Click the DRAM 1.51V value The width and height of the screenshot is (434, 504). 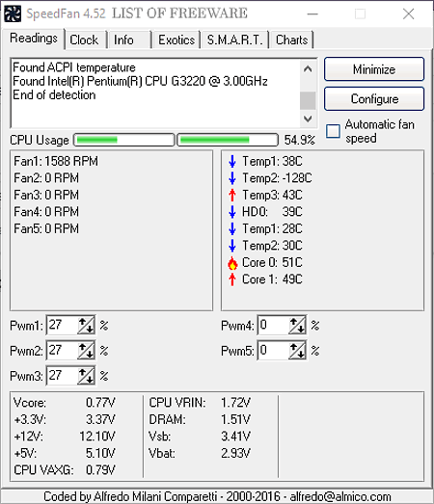[235, 419]
